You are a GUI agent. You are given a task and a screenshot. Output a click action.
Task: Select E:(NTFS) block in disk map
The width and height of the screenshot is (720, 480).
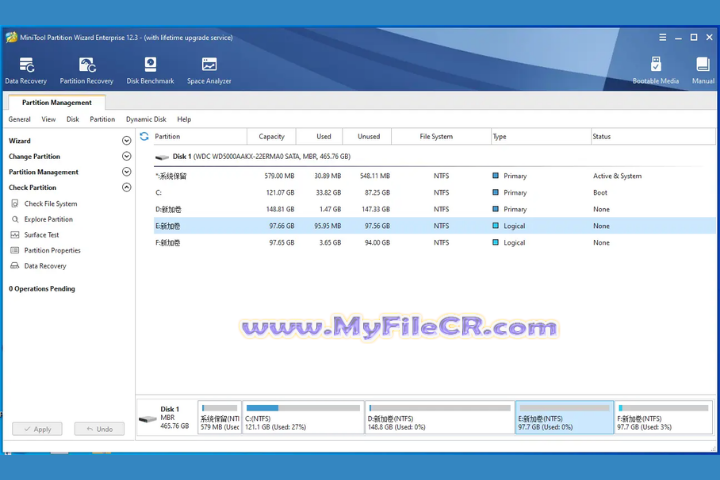click(x=564, y=417)
